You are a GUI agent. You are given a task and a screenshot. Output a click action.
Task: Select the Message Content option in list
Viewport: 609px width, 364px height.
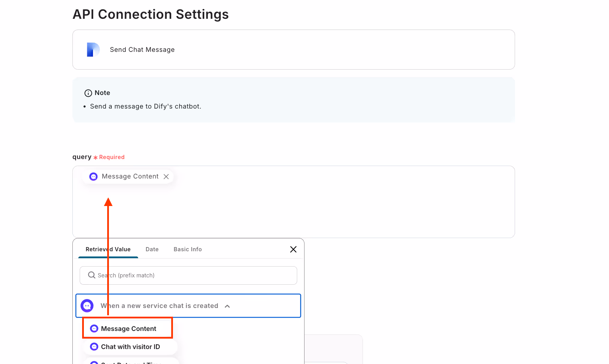click(128, 329)
